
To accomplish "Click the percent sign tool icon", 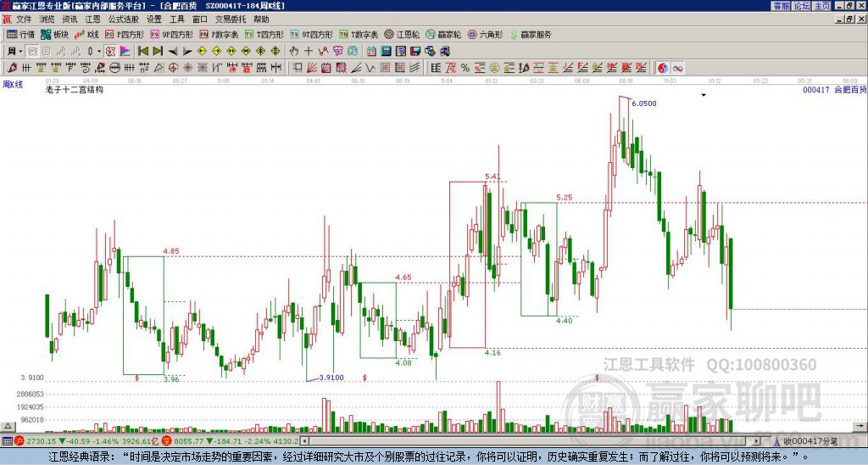I will pos(465,68).
